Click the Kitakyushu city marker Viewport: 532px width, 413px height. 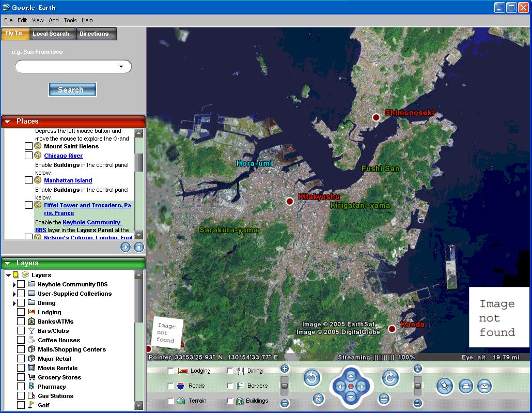[289, 202]
